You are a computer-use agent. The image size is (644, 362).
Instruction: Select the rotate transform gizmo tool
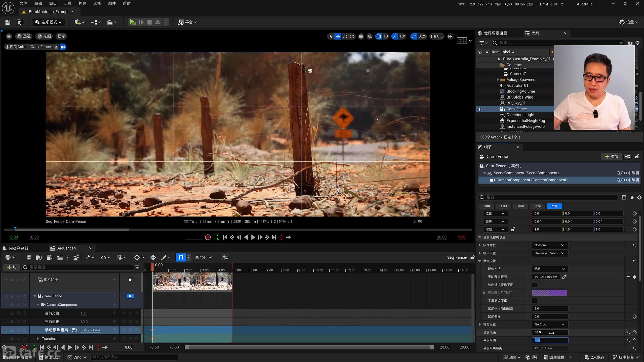coord(345,36)
